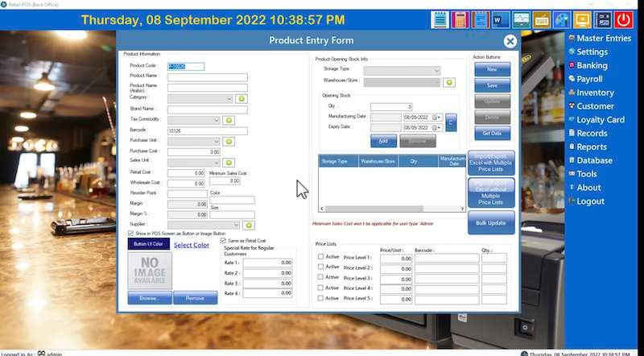The image size is (644, 356).
Task: Open the calculator from the top toolbar
Action: (x=460, y=19)
